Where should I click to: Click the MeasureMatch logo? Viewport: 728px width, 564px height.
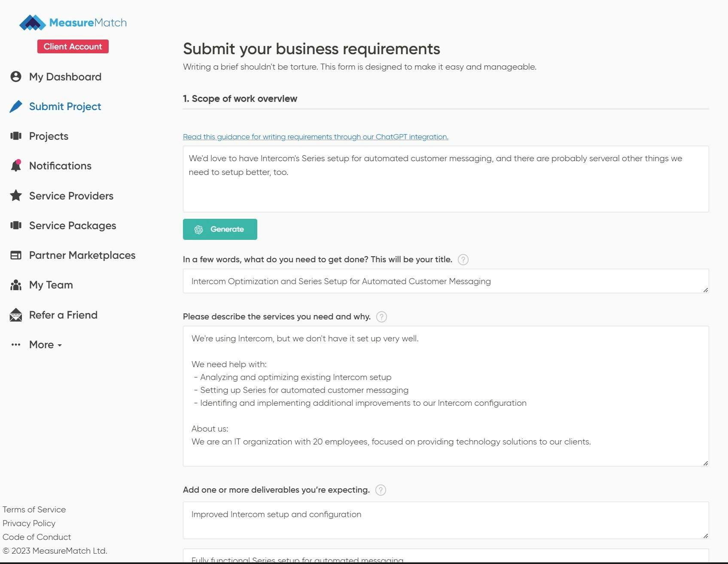(x=73, y=22)
